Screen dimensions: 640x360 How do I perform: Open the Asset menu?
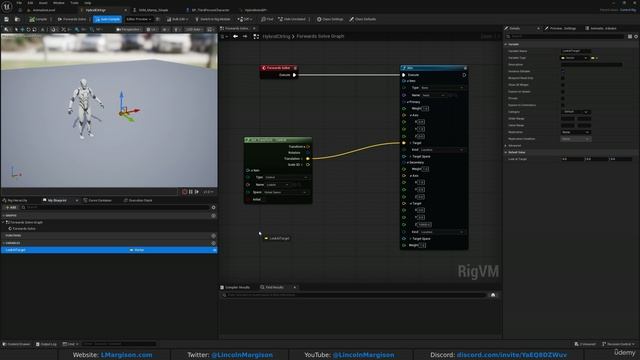[43, 3]
